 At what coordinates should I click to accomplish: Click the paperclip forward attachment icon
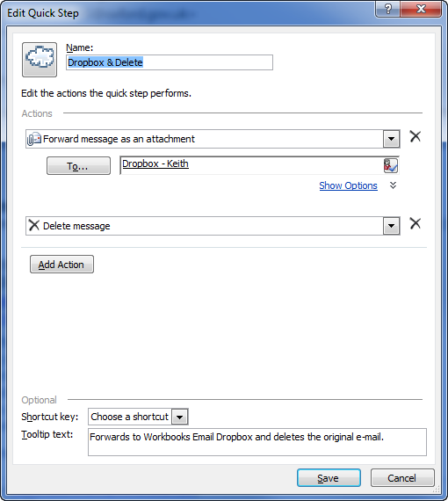(33, 139)
